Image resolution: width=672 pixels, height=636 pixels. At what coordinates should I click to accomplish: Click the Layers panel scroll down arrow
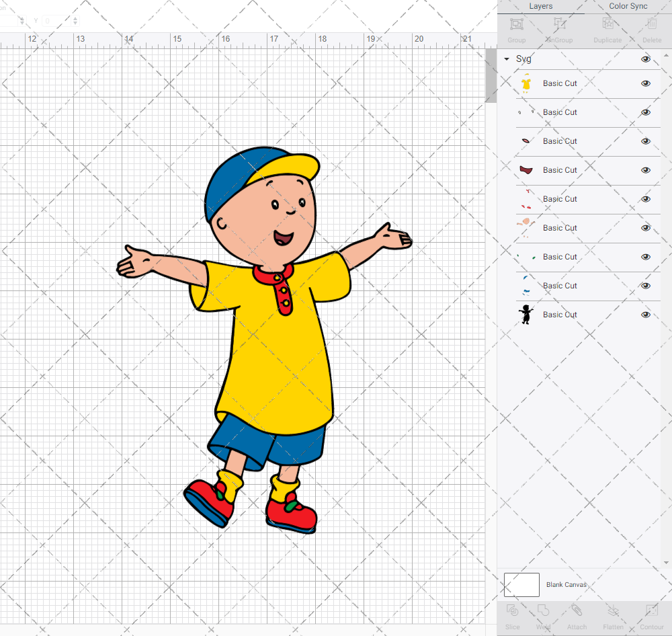[665, 563]
